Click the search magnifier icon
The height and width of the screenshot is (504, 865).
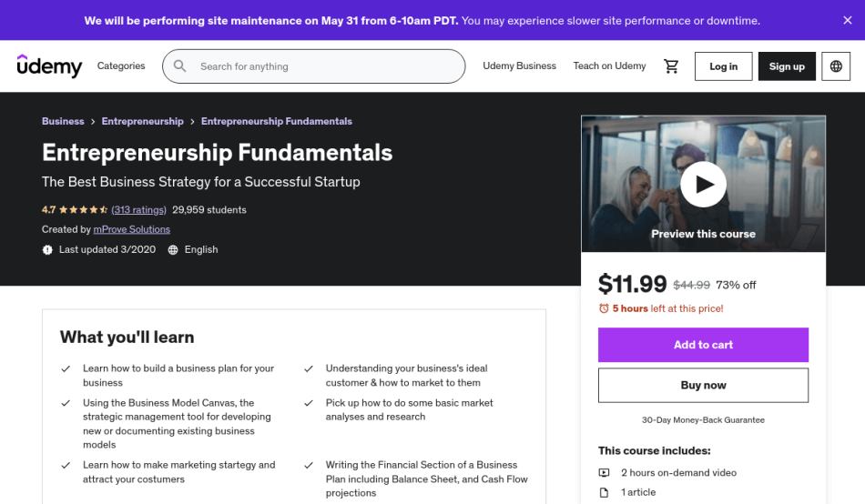click(x=180, y=66)
